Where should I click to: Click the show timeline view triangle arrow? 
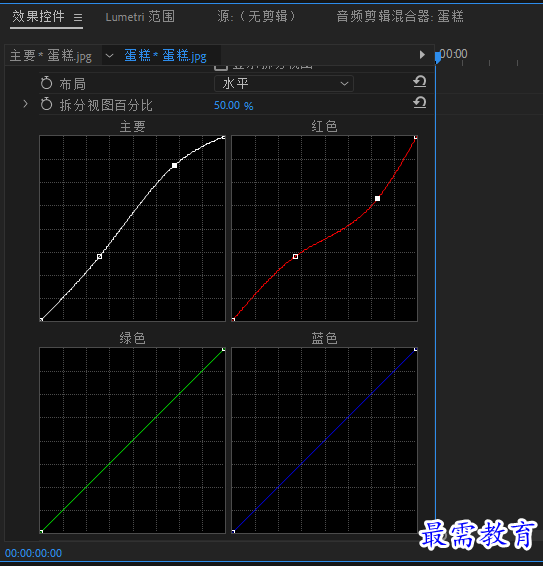point(422,55)
